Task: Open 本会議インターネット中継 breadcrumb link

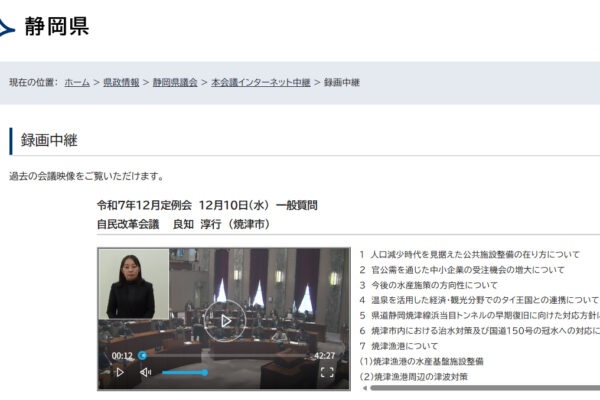Action: [x=260, y=82]
